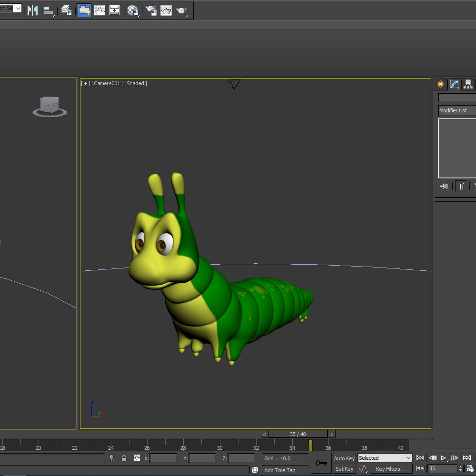
Task: Click the Render Production teapot
Action: click(181, 10)
